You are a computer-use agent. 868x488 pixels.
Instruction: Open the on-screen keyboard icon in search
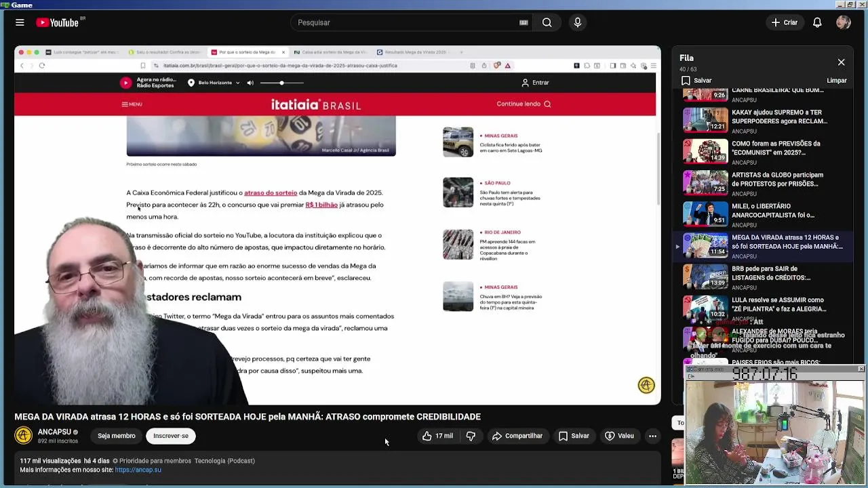point(524,22)
